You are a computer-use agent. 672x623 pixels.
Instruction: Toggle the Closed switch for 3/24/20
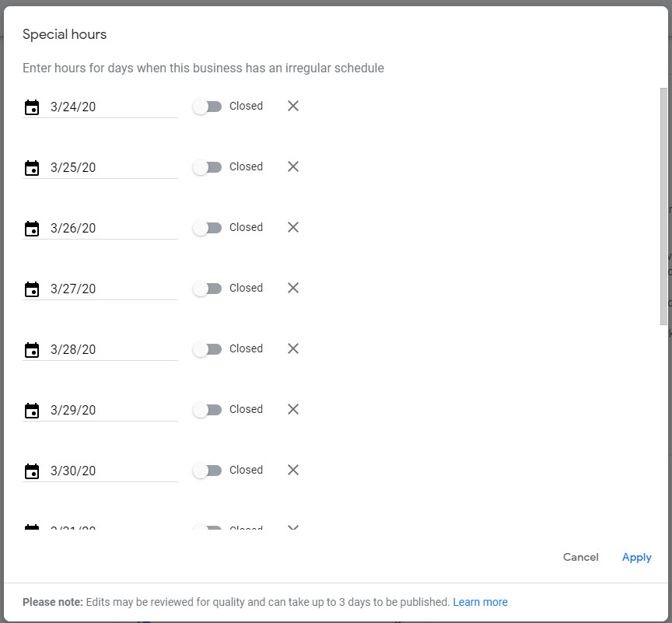(207, 107)
